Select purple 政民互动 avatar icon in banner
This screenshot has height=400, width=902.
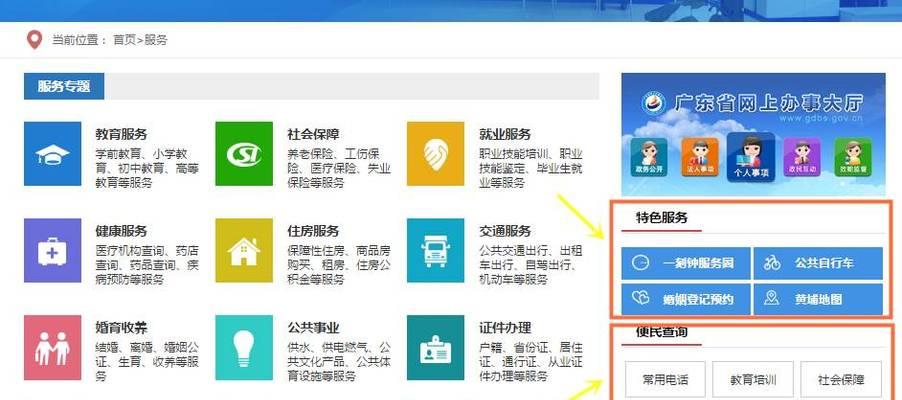click(802, 158)
